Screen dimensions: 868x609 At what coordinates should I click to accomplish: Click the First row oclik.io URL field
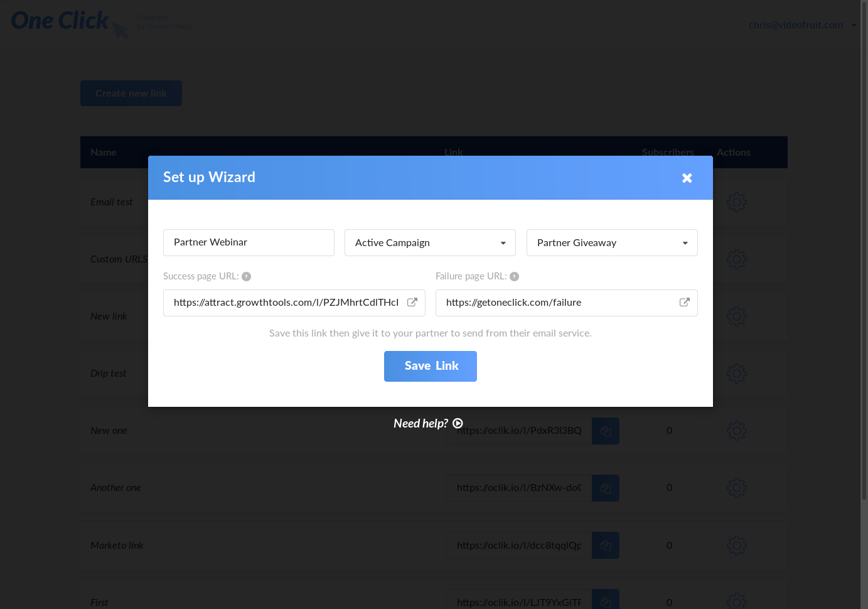coord(519,600)
